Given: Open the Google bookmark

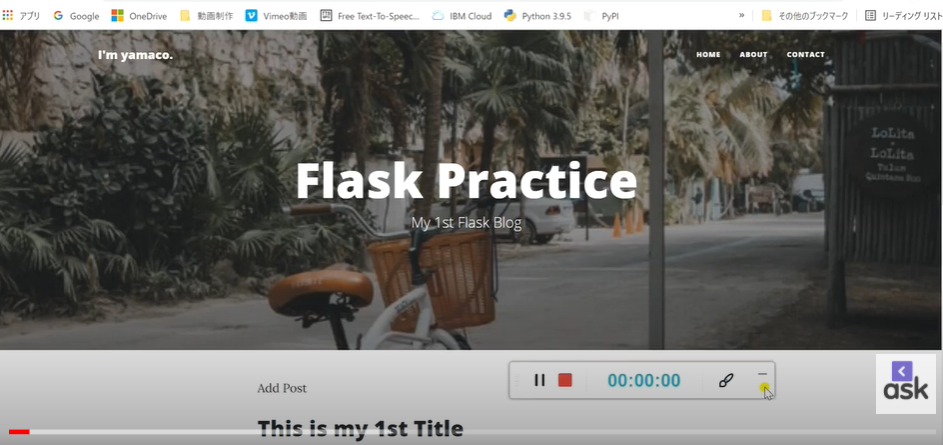Looking at the screenshot, I should pos(76,16).
